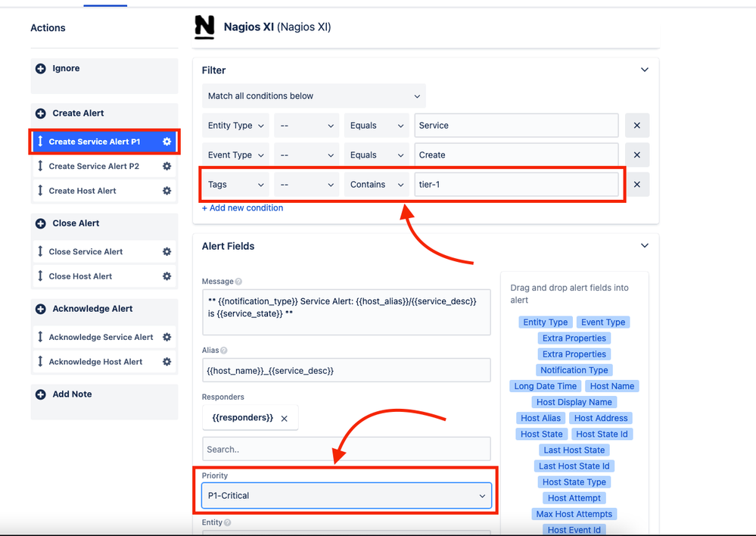Click the Host State Type chip

click(574, 482)
